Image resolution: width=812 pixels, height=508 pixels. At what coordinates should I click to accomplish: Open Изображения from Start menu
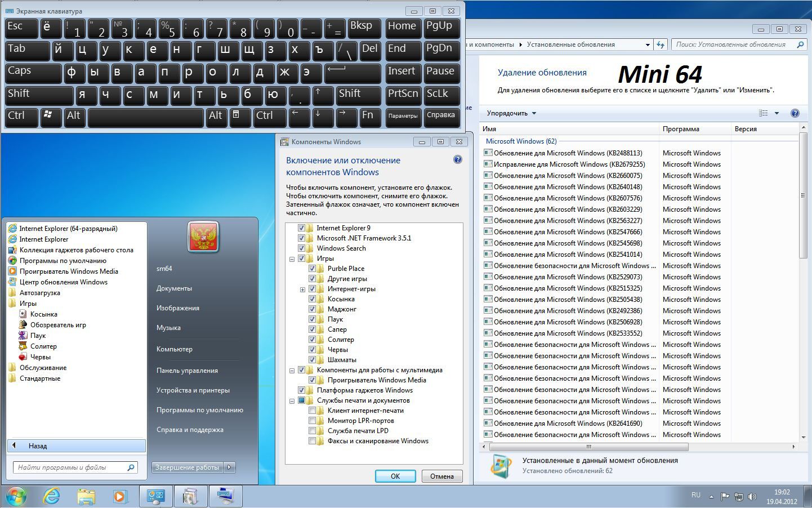click(177, 308)
